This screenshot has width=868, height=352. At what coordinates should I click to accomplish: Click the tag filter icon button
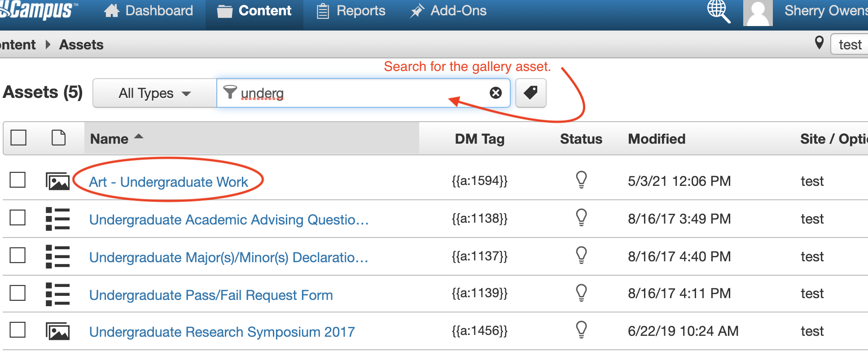click(x=530, y=93)
